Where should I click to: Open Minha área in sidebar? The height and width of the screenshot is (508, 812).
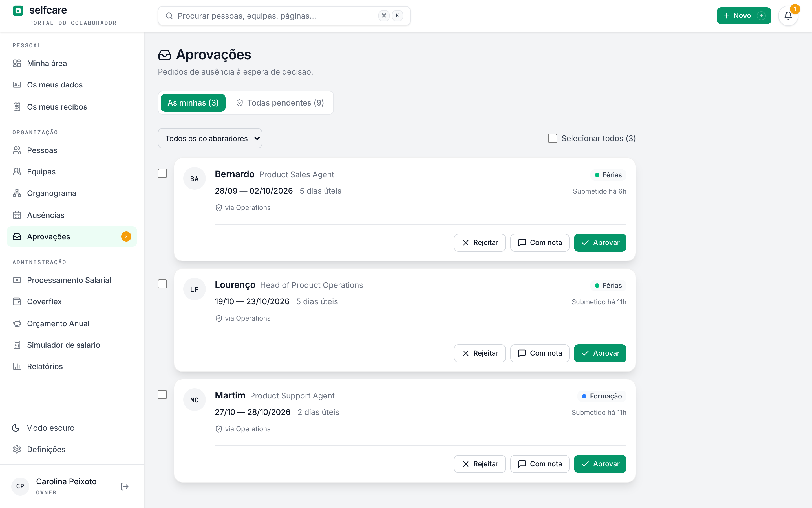[72, 63]
